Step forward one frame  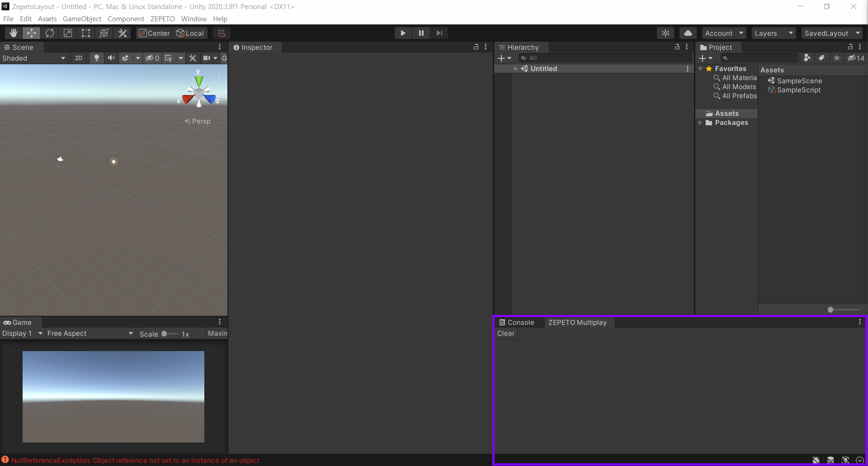click(439, 33)
